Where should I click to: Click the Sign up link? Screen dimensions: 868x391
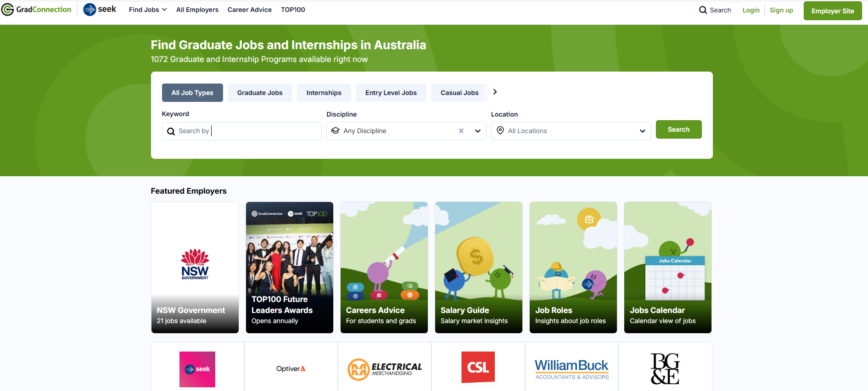click(x=781, y=10)
